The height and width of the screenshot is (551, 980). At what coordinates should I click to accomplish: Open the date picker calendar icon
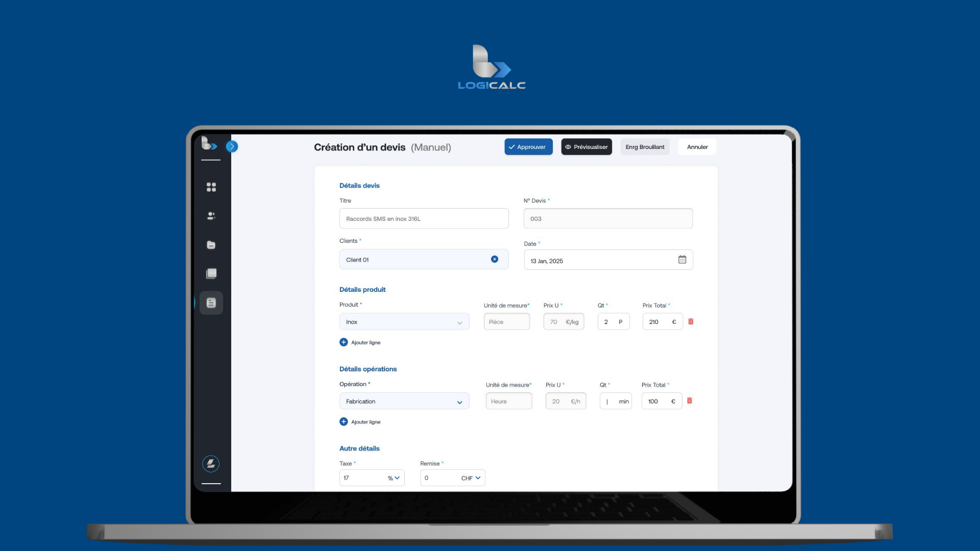click(682, 260)
